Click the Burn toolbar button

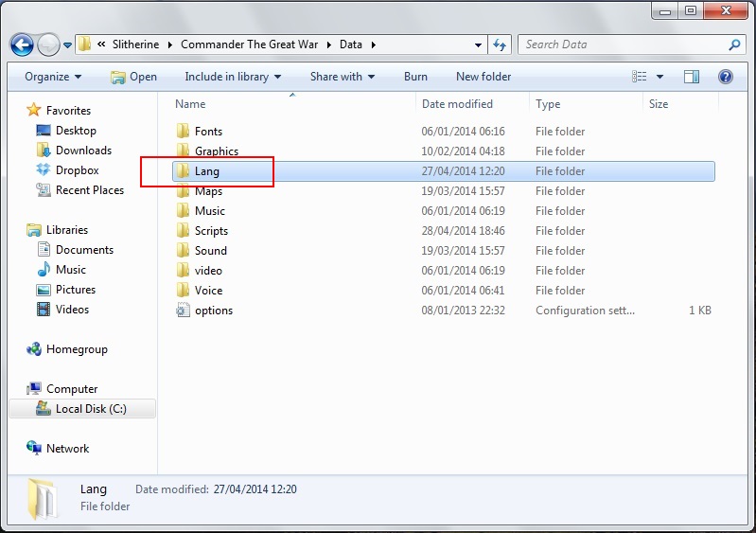(415, 77)
